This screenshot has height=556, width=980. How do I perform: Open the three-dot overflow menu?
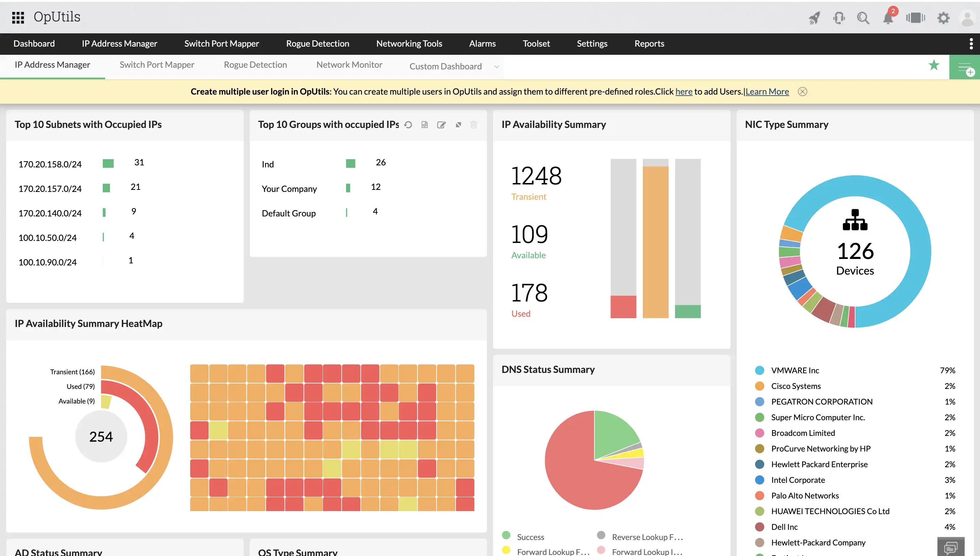971,44
